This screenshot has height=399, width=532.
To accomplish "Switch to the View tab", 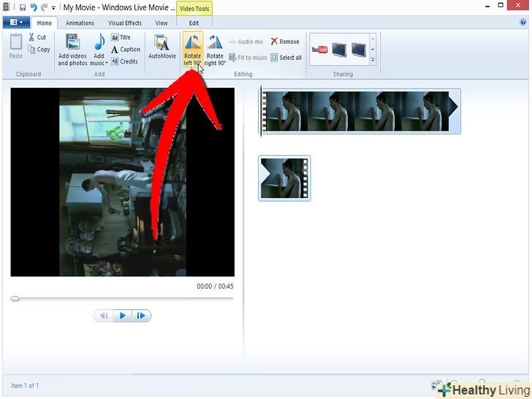I will [x=161, y=23].
